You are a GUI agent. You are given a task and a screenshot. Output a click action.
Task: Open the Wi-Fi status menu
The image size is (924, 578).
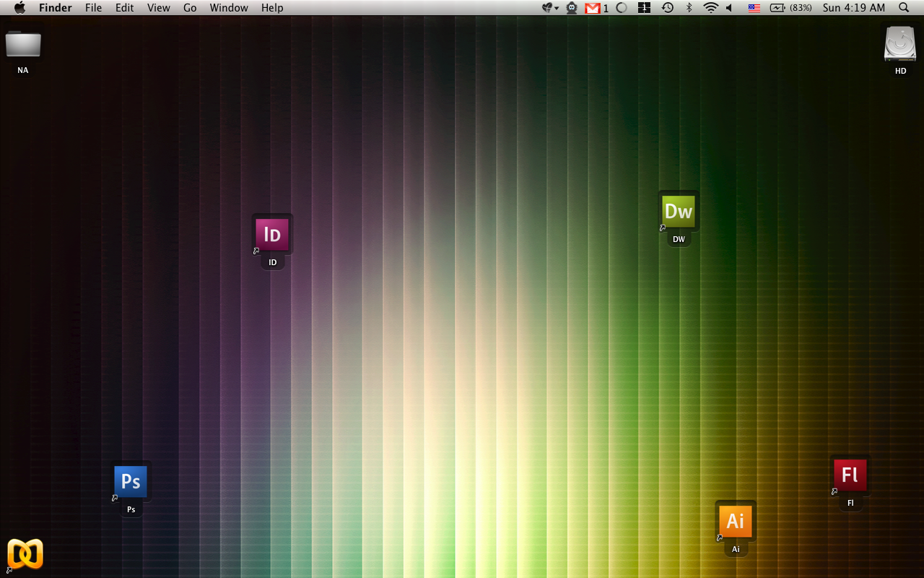[x=711, y=7]
